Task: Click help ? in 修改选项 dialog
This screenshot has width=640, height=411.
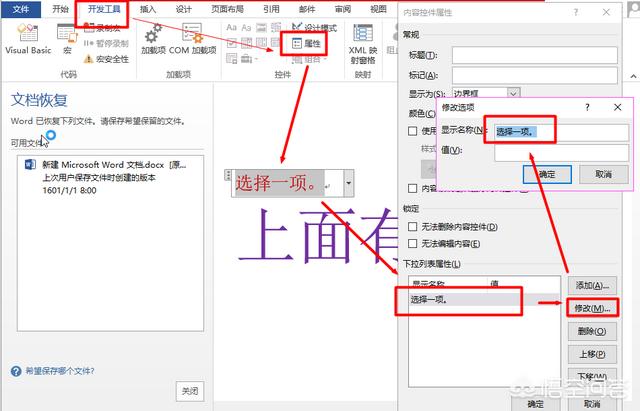Action: 587,107
